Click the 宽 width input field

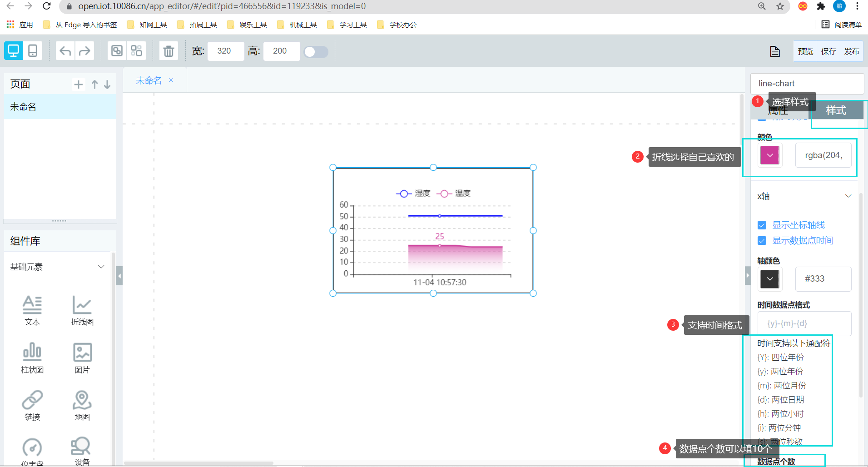point(226,51)
